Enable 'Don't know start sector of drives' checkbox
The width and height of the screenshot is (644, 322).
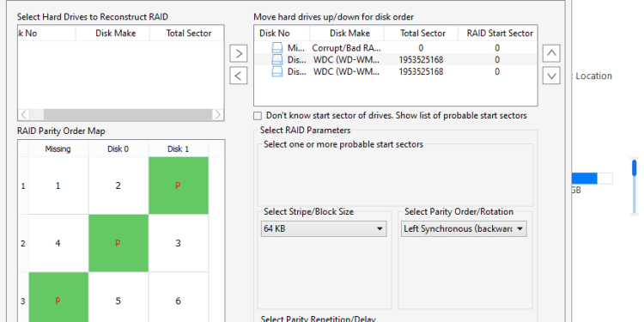[258, 115]
